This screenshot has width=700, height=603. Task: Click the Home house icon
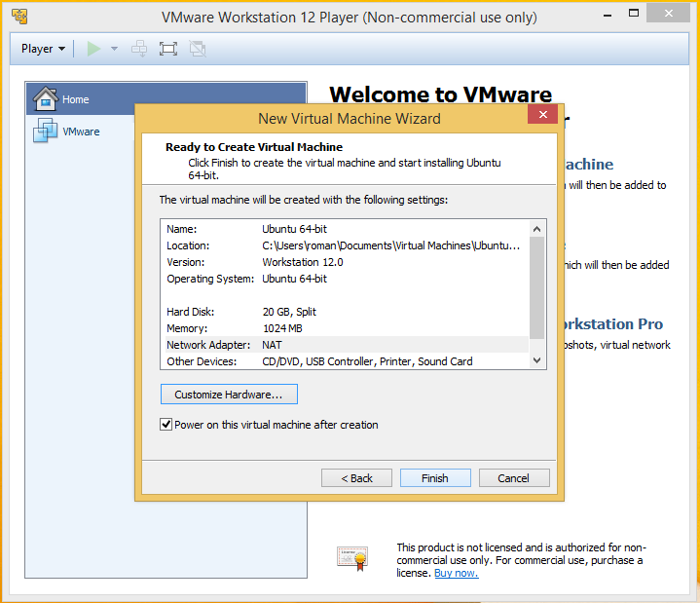pyautogui.click(x=45, y=98)
